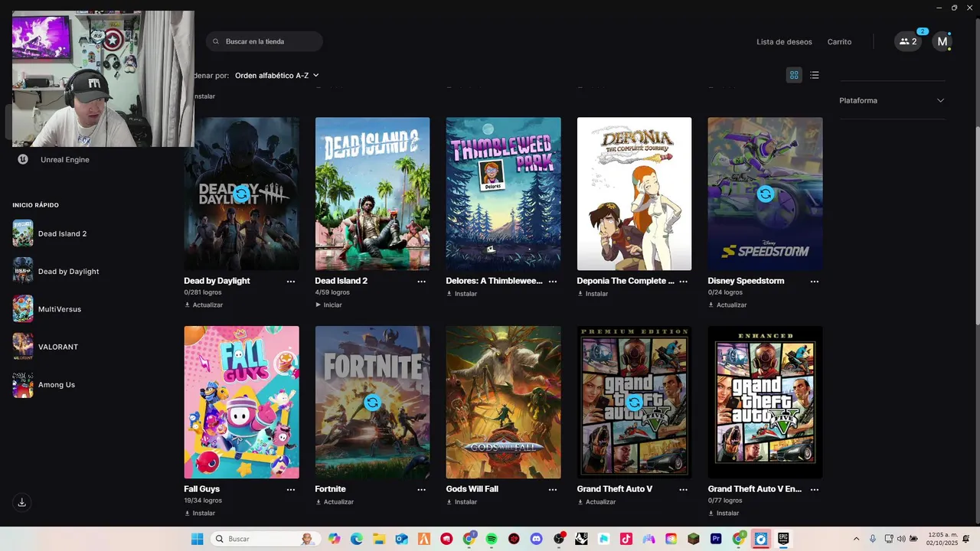This screenshot has height=551, width=980.
Task: Show hidden system tray icons
Action: pos(856,539)
